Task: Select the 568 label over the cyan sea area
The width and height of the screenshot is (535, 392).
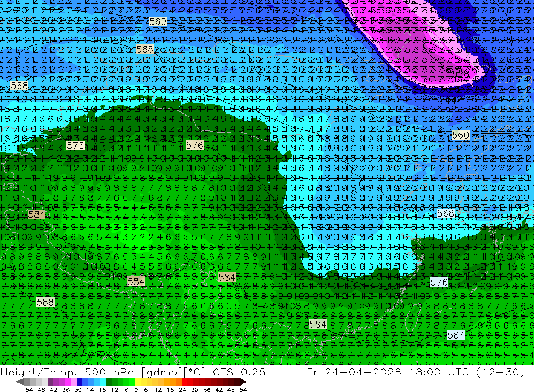Action: 445,213
